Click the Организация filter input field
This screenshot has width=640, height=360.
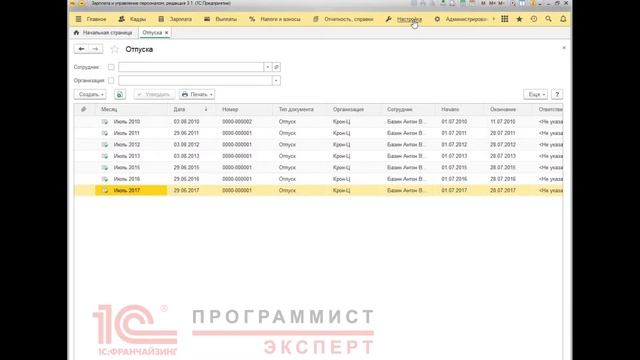(195, 80)
